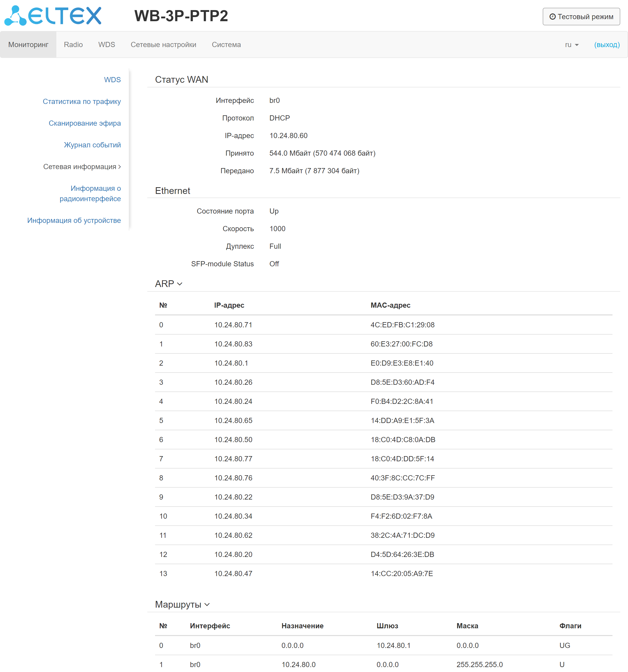Select Сетевая информация sidebar item
This screenshot has height=672, width=628.
coord(82,167)
